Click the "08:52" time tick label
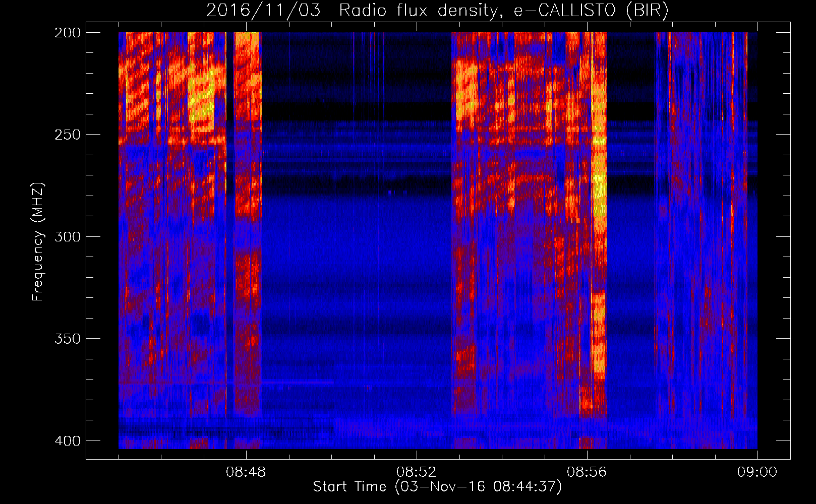816x504 pixels. pos(417,472)
